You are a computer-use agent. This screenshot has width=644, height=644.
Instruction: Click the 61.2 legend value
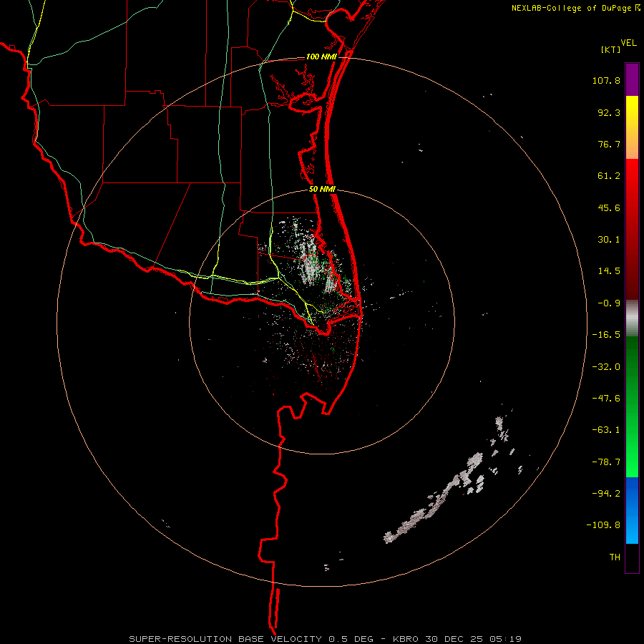pos(609,176)
